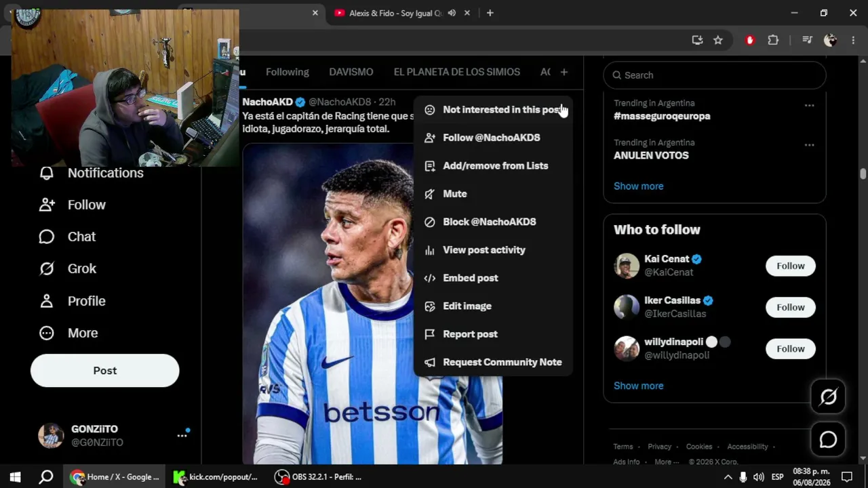This screenshot has width=868, height=488.
Task: Open the Cookies footer link
Action: [x=699, y=447]
